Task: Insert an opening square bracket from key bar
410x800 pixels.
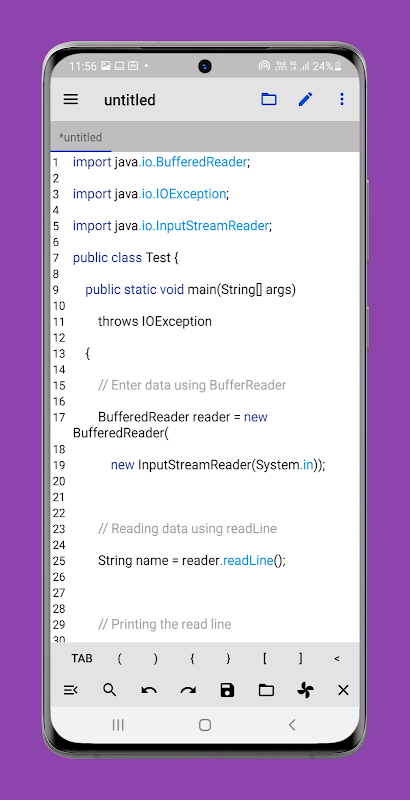Action: tap(265, 658)
